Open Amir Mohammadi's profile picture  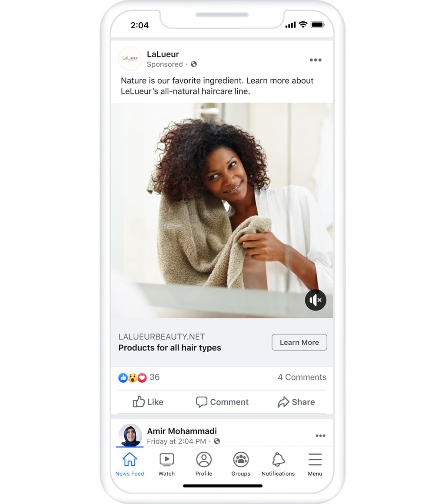tap(130, 435)
